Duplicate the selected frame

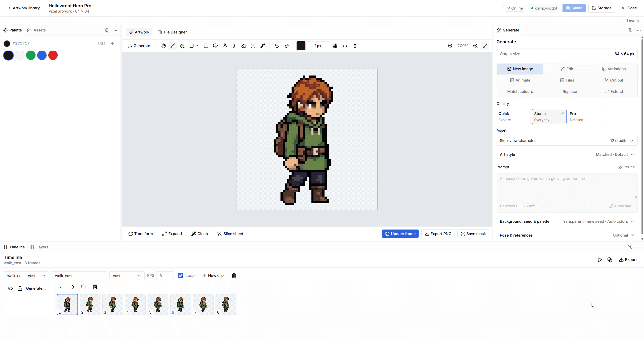(84, 287)
